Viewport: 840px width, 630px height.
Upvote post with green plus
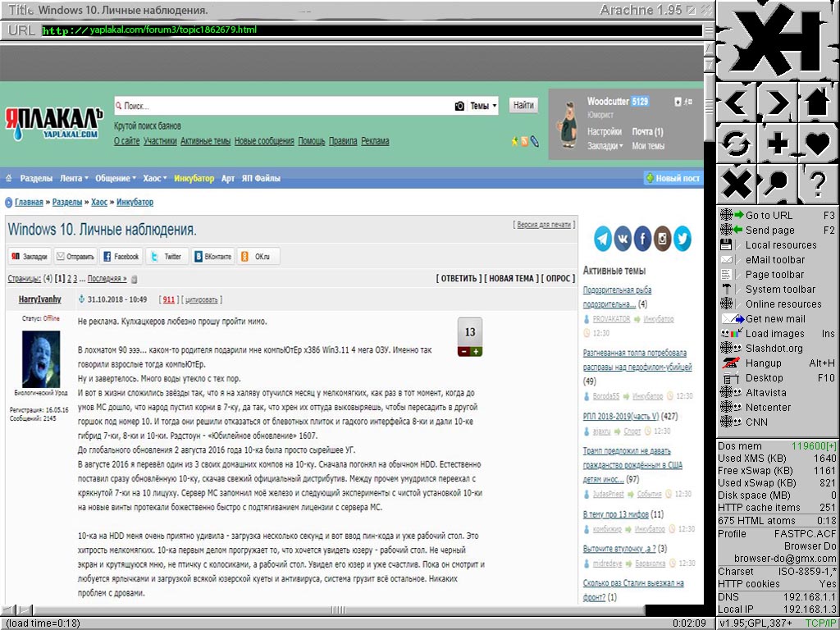(x=476, y=351)
